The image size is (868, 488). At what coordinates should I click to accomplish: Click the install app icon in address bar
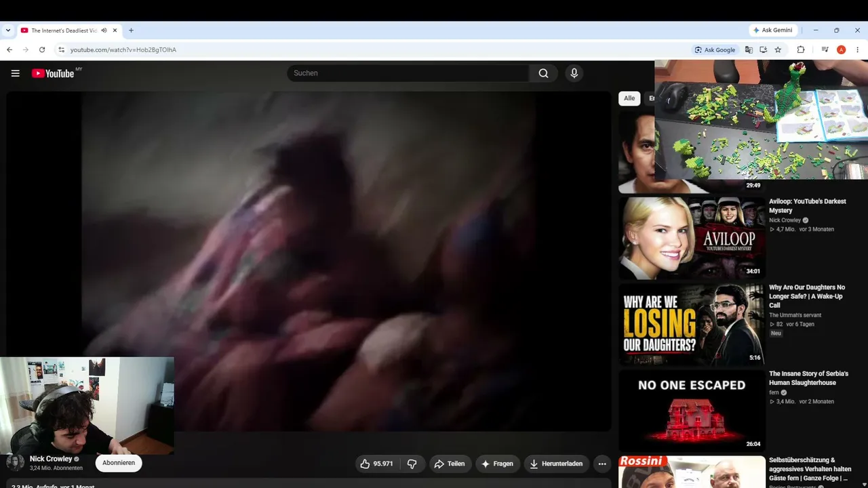click(x=763, y=49)
